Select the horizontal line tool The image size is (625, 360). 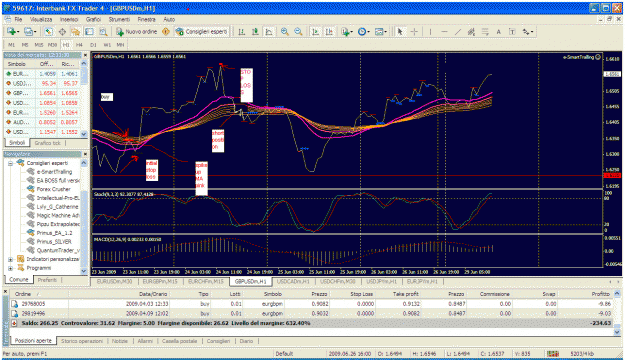tap(444, 31)
